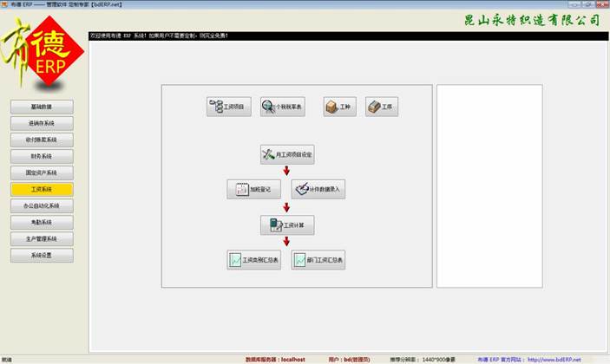Image resolution: width=610 pixels, height=364 pixels.
Task: Open the 工序 process icon button
Action: coord(382,107)
